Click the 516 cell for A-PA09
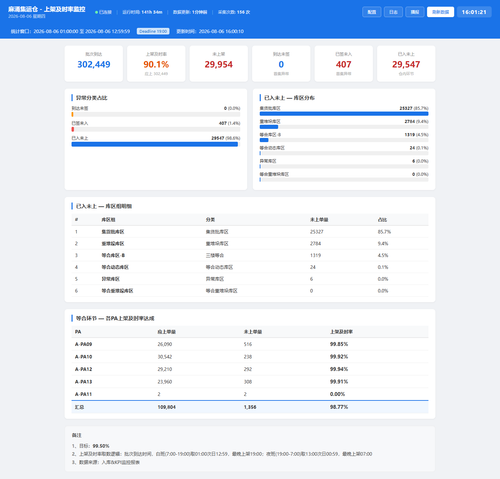The height and width of the screenshot is (479, 500). point(248,344)
